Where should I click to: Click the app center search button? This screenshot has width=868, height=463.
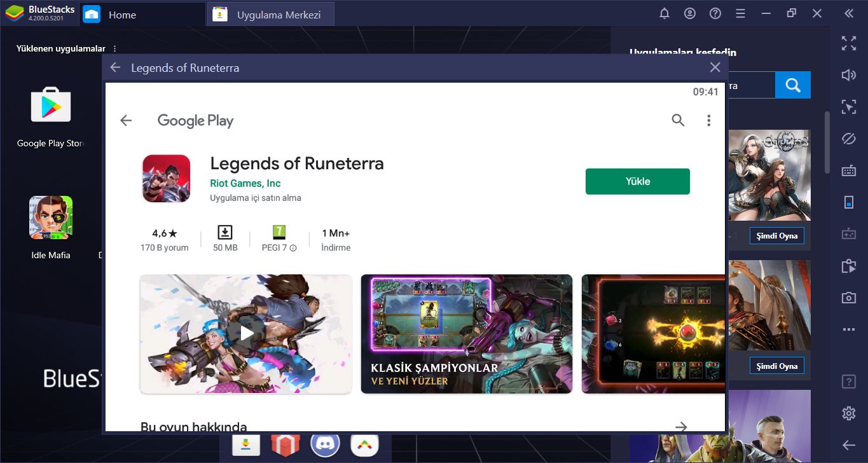[x=792, y=85]
